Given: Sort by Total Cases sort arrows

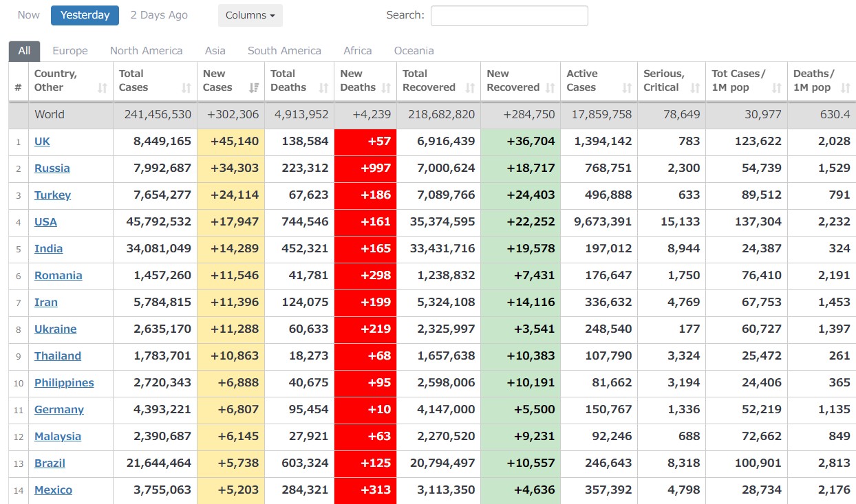Looking at the screenshot, I should (x=186, y=88).
